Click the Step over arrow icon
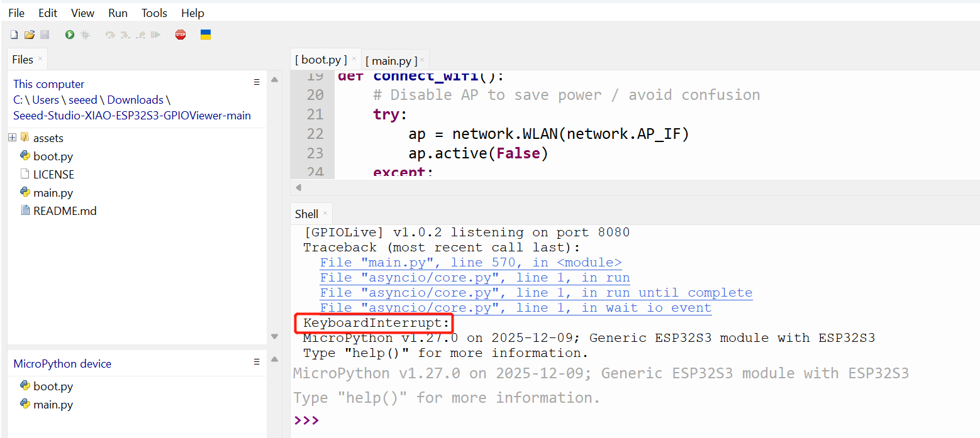 pyautogui.click(x=110, y=35)
